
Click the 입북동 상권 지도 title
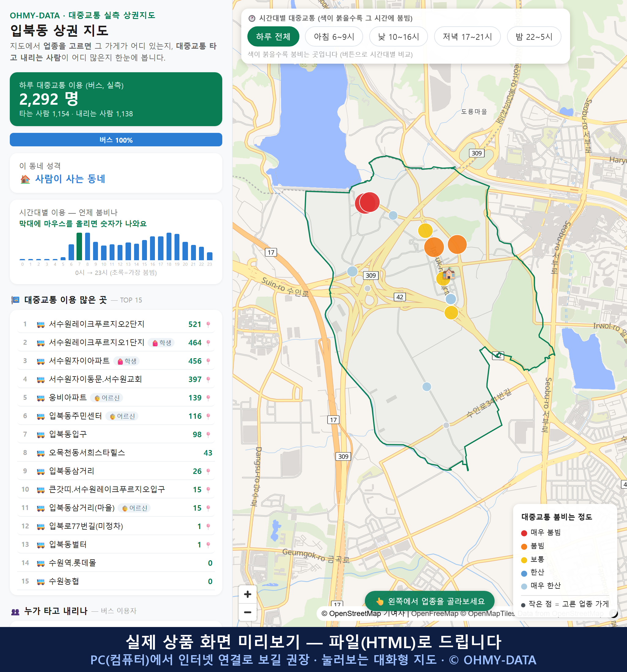tap(59, 30)
